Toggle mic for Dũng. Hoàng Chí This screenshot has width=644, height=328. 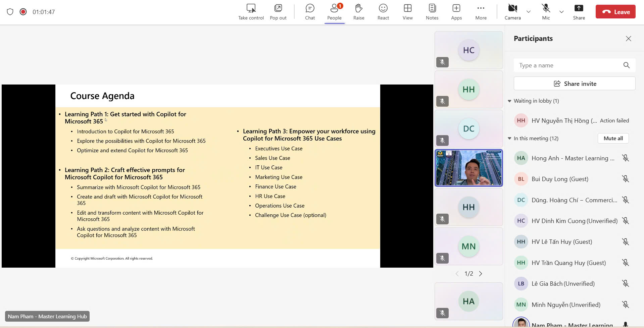626,200
